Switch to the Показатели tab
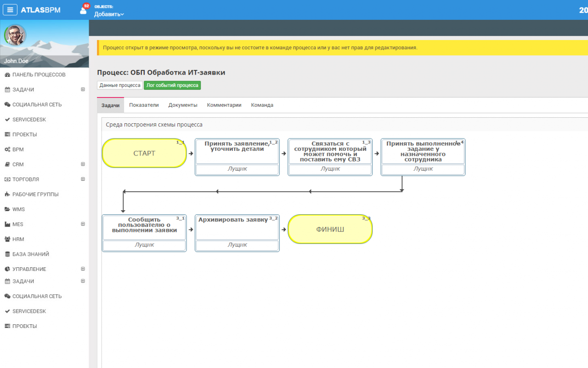Viewport: 588px width, 368px height. (144, 105)
